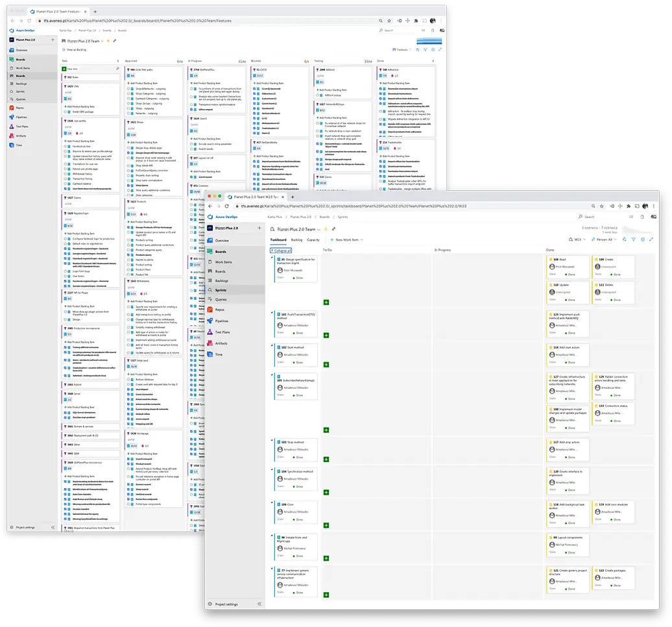Open Artifacts in the sprint window sidebar
The height and width of the screenshot is (627, 672).
(x=221, y=343)
